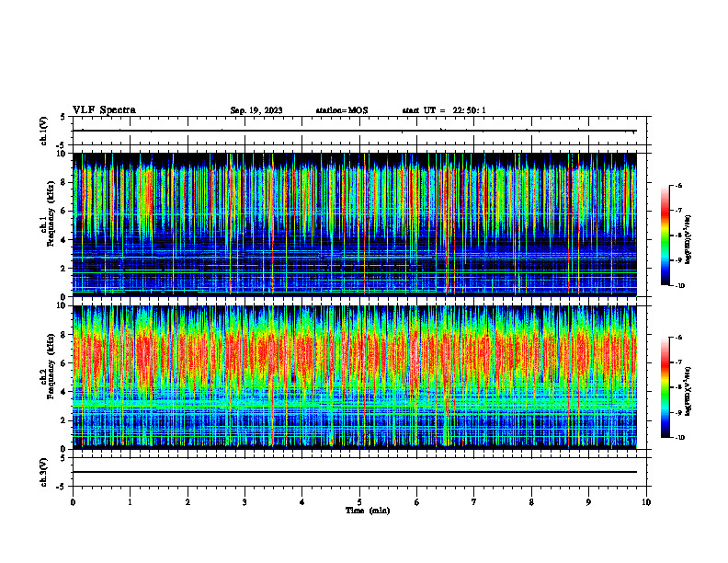
Task: Click the "VLF Spectra" plot title
Action: pyautogui.click(x=104, y=110)
